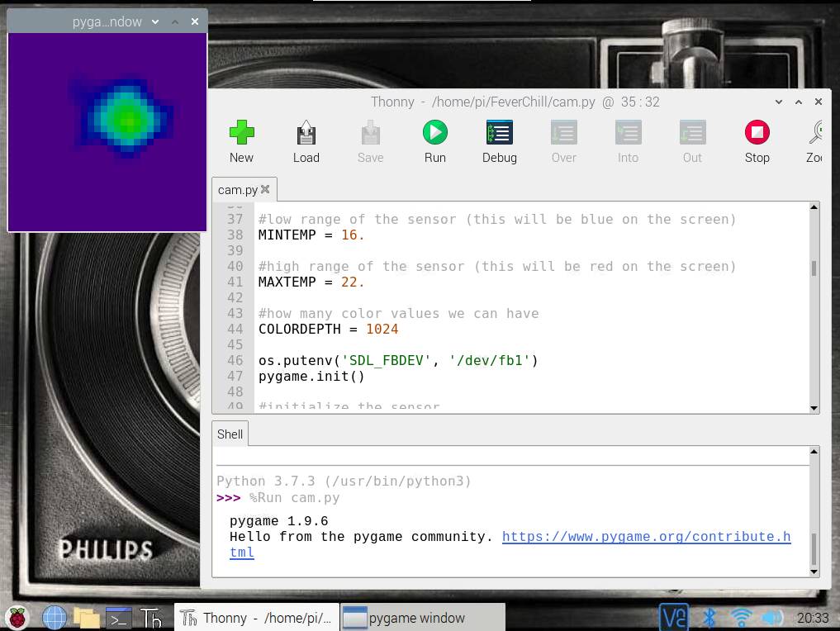
Task: Open the Raspberry Pi applications menu
Action: click(17, 617)
